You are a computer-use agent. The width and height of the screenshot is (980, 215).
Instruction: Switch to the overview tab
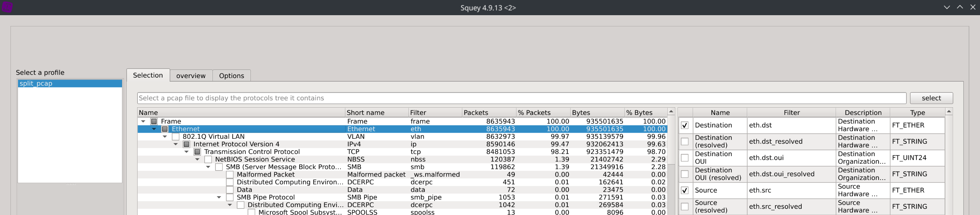pyautogui.click(x=191, y=76)
